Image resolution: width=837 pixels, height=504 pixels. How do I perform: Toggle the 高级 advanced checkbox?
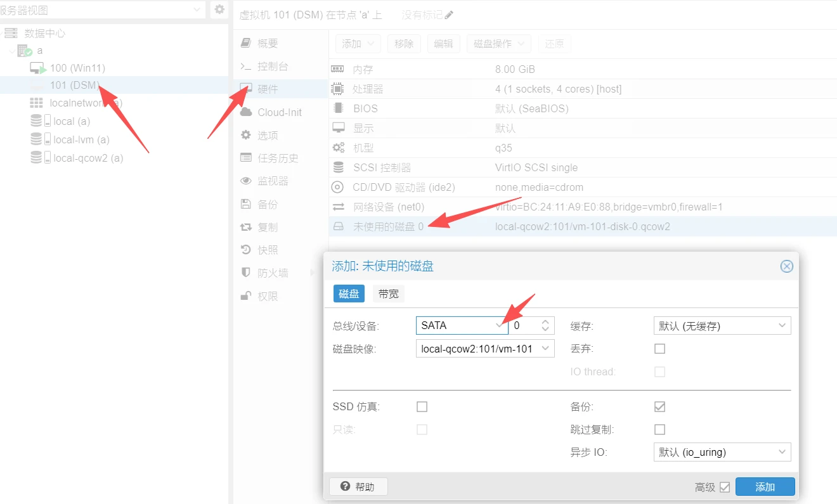click(725, 487)
